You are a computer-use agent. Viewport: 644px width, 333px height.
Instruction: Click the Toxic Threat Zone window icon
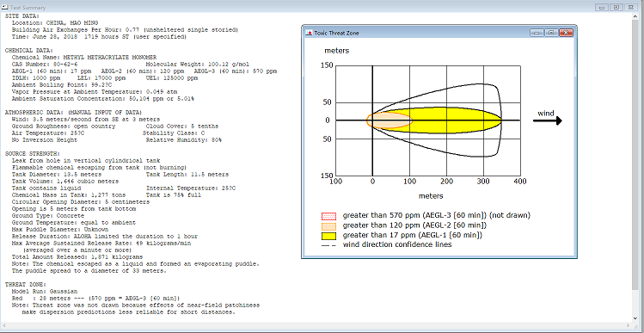[309, 33]
